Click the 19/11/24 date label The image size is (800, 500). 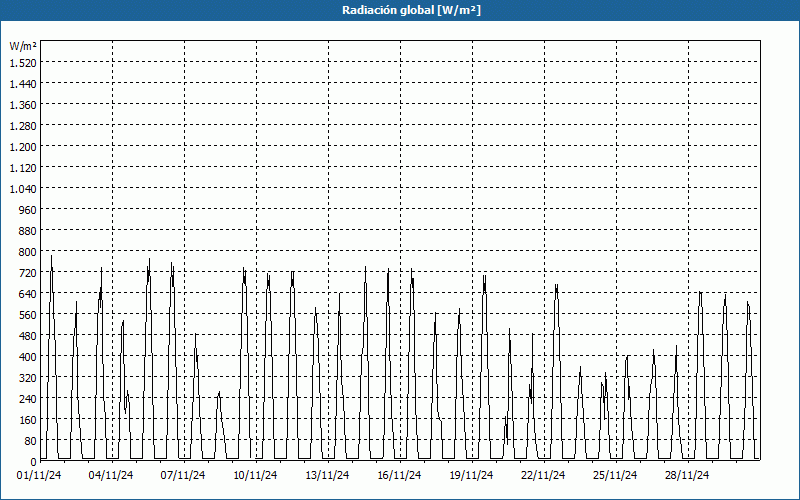tap(471, 476)
